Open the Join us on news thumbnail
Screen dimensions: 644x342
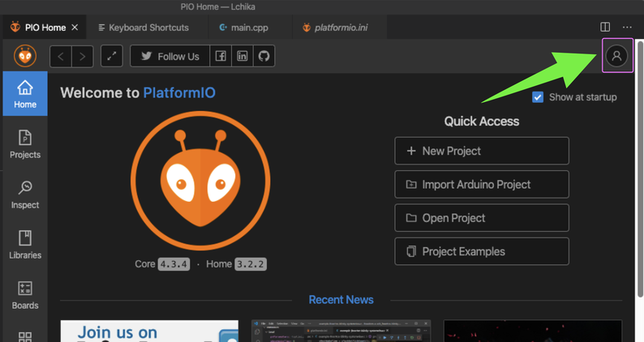click(149, 331)
